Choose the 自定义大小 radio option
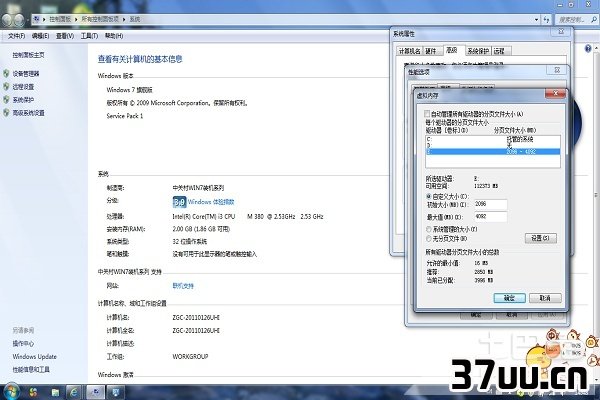Image resolution: width=600 pixels, height=400 pixels. 429,196
